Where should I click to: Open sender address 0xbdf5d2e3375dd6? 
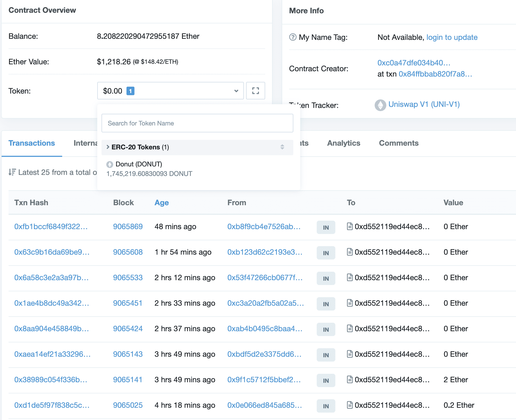click(x=264, y=354)
